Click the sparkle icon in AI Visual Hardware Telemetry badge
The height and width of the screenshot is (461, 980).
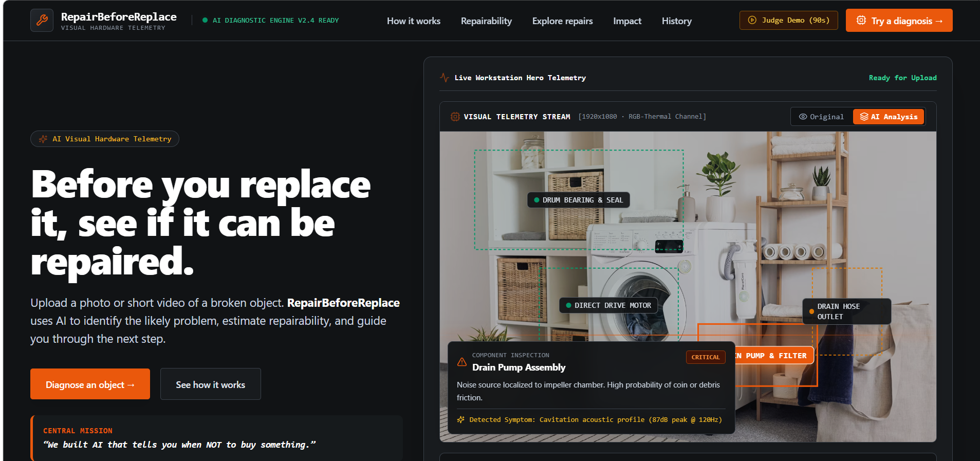[x=43, y=139]
